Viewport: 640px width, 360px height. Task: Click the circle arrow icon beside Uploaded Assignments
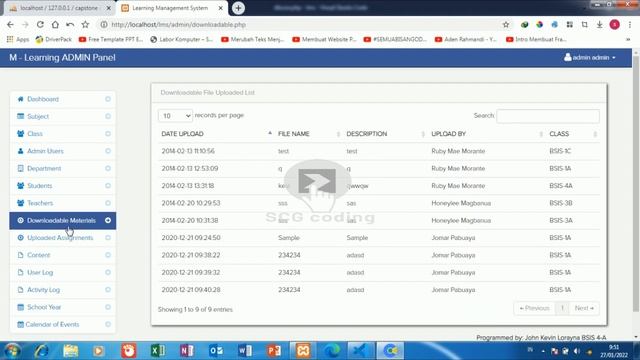pos(108,238)
